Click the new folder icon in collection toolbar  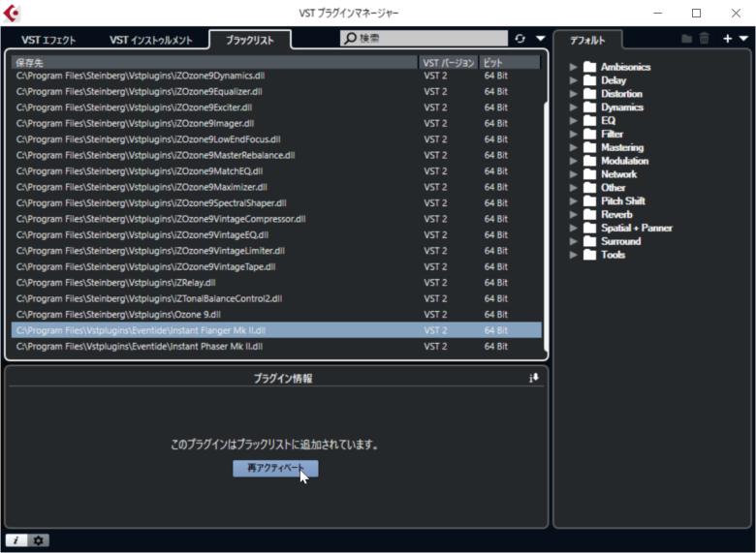[x=687, y=39]
